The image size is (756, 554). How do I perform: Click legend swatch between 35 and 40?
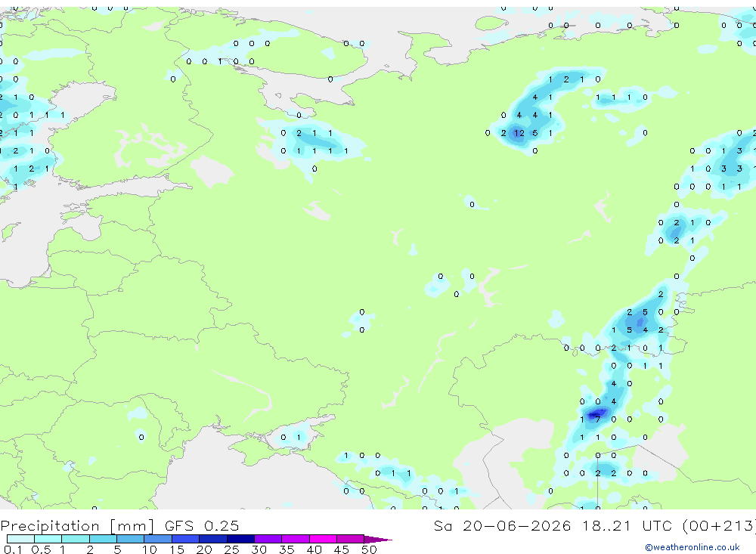pos(296,539)
